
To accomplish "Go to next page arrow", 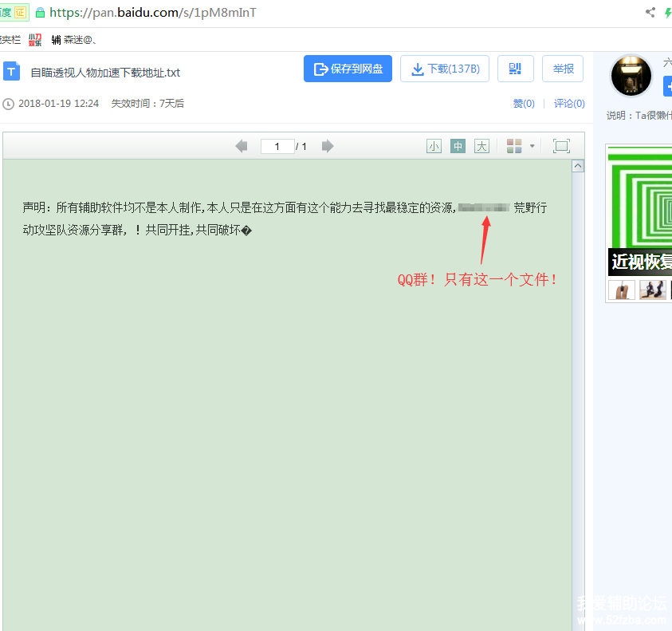I will click(x=328, y=146).
